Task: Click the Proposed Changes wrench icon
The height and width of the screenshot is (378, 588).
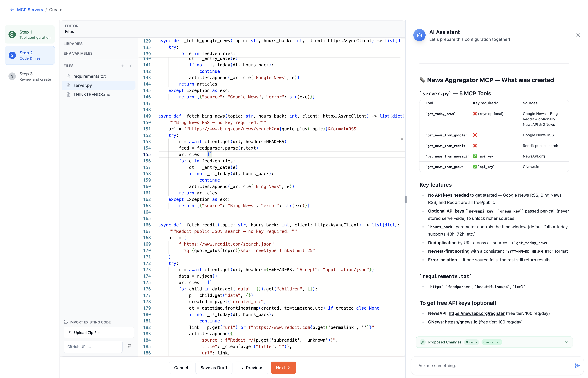Action: click(x=423, y=342)
